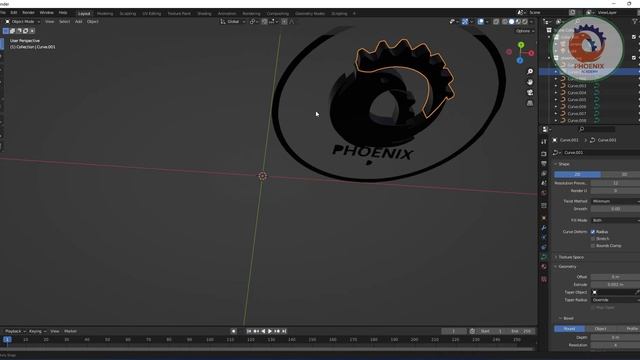Open the Modifiers wrench properties tab
Screen dimensions: 640x360
coord(544,228)
